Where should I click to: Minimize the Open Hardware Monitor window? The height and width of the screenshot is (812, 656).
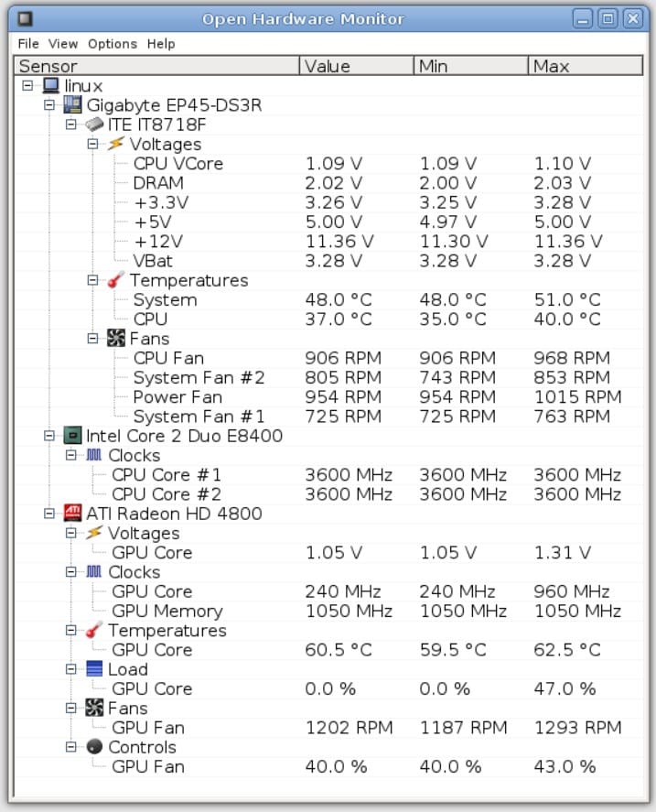583,19
